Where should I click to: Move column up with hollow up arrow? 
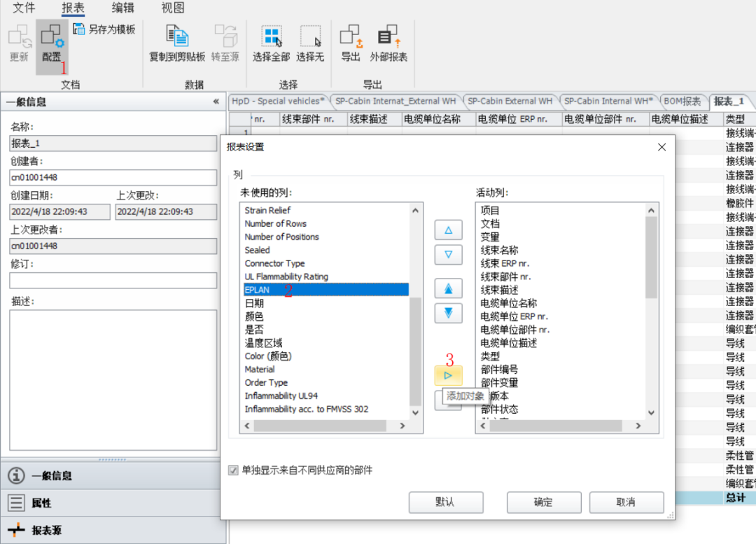pos(448,230)
